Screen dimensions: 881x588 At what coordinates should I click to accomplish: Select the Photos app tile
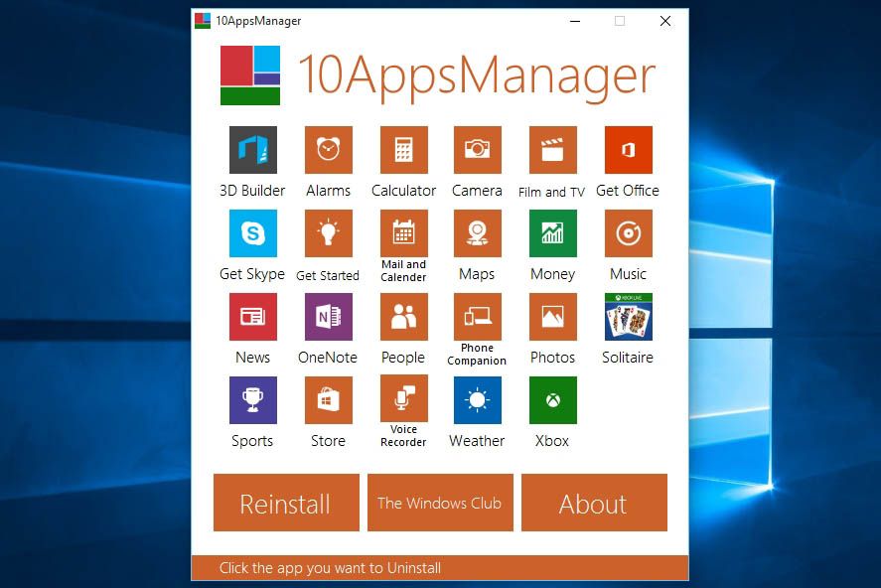tap(553, 317)
